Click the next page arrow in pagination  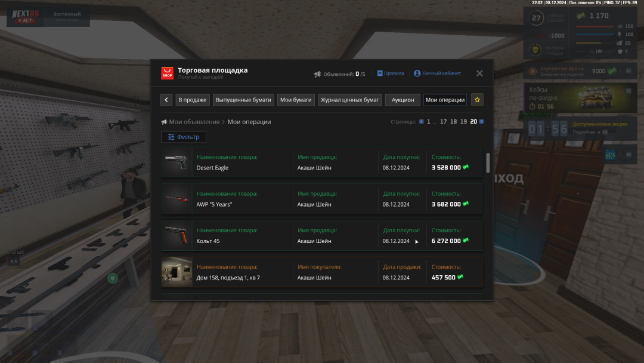(x=482, y=122)
